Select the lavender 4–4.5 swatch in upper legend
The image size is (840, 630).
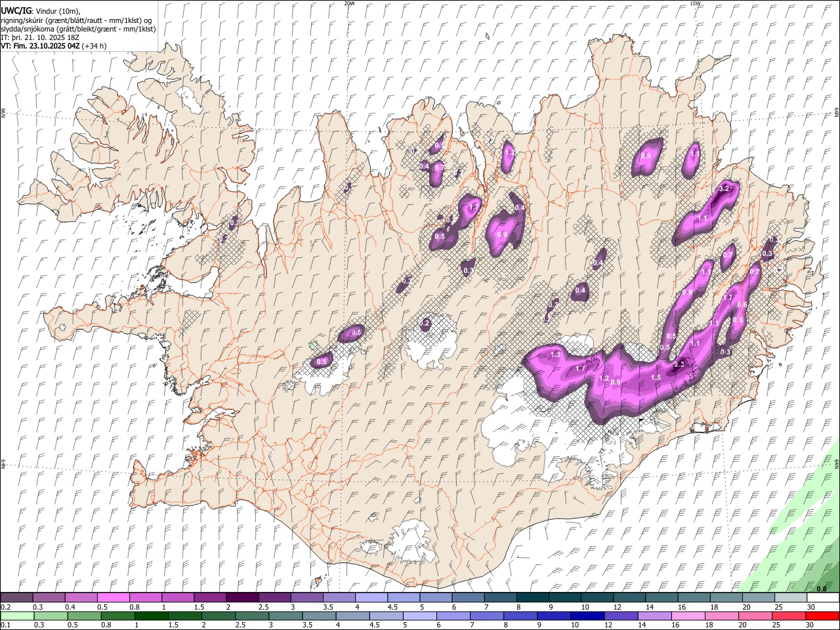click(x=371, y=598)
